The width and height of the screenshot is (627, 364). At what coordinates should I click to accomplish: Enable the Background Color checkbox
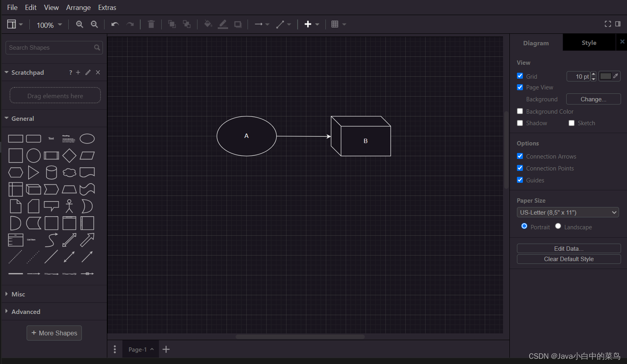(x=520, y=111)
